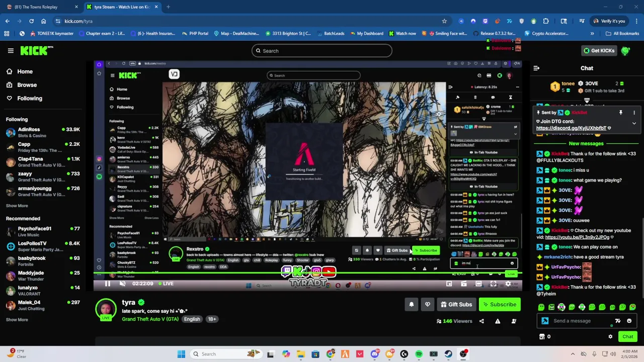The image size is (644, 362).
Task: Expand the pinned message chevron
Action: 634,123
